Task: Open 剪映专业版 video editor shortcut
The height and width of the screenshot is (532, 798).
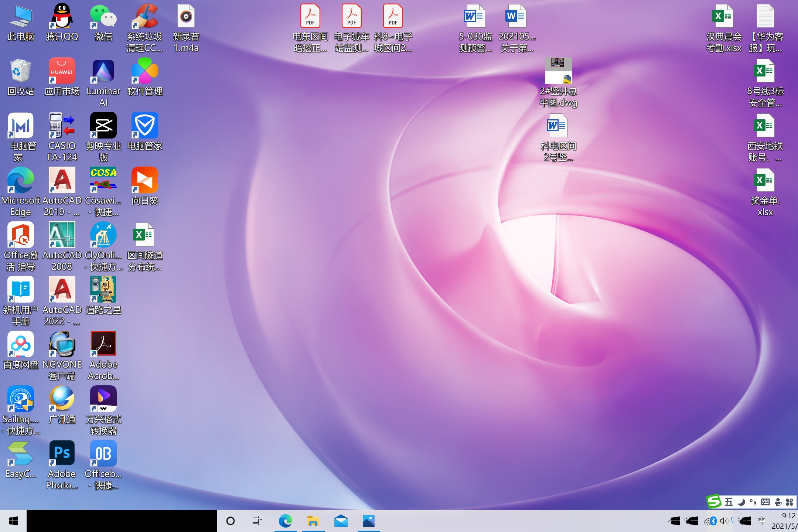Action: tap(103, 137)
